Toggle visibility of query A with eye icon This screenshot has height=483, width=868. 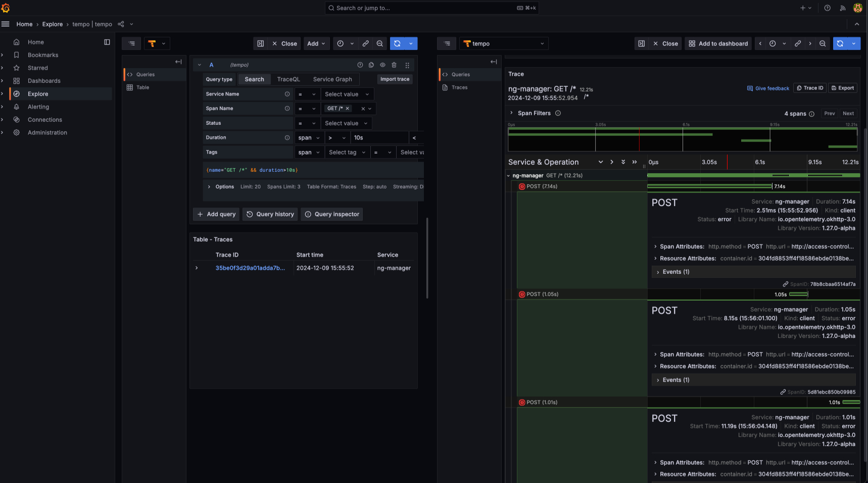point(382,65)
